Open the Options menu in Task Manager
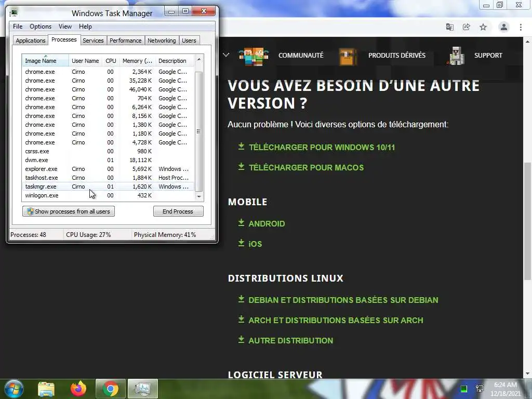532x399 pixels. [x=41, y=26]
